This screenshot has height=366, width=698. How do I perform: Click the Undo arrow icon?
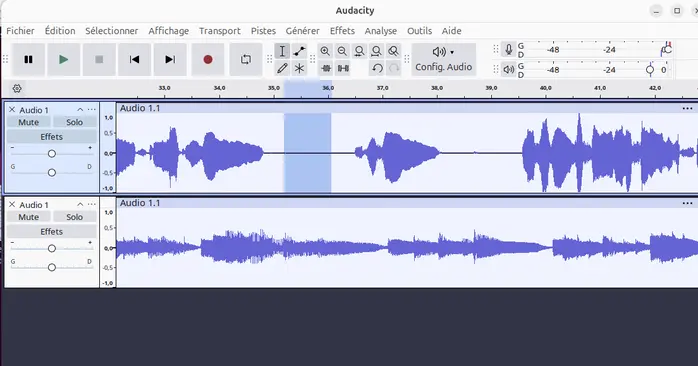[x=377, y=68]
